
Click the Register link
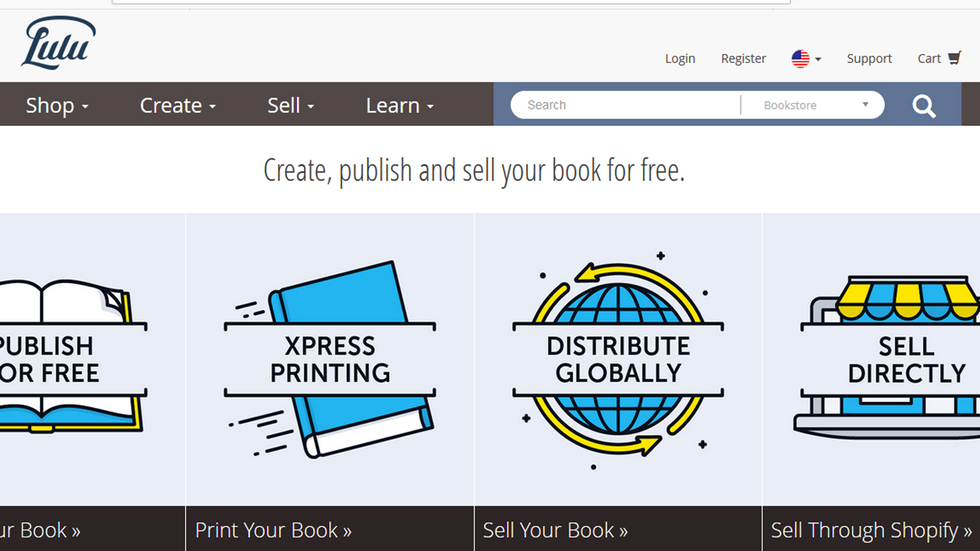743,58
